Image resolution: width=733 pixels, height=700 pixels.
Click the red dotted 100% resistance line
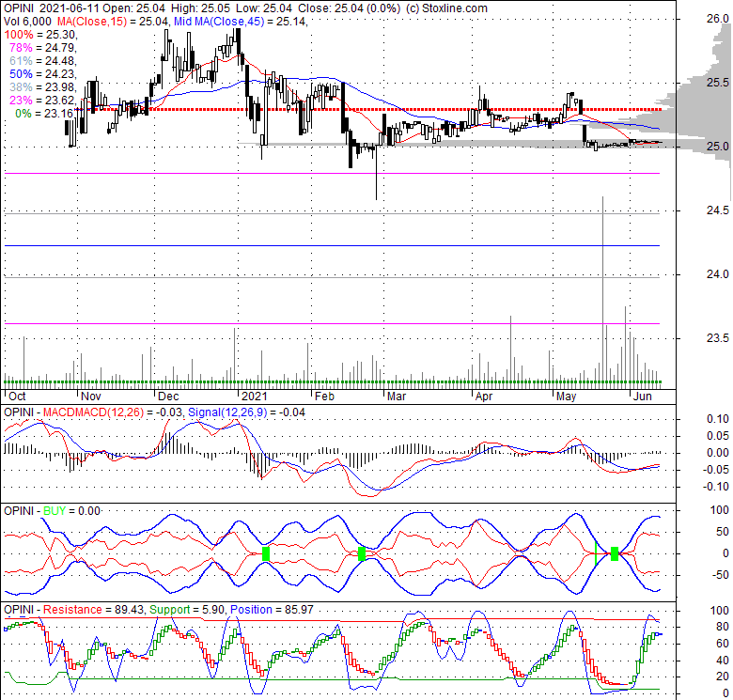point(369,109)
